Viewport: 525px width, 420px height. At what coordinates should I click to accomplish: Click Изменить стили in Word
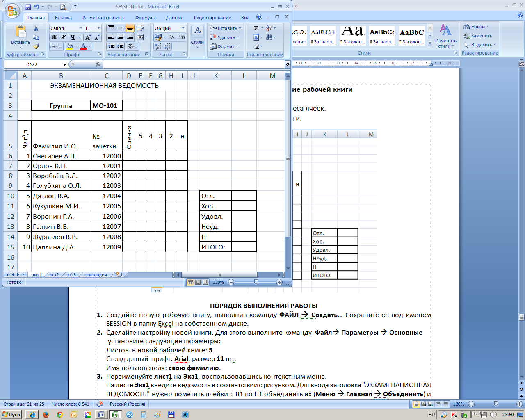click(x=446, y=36)
